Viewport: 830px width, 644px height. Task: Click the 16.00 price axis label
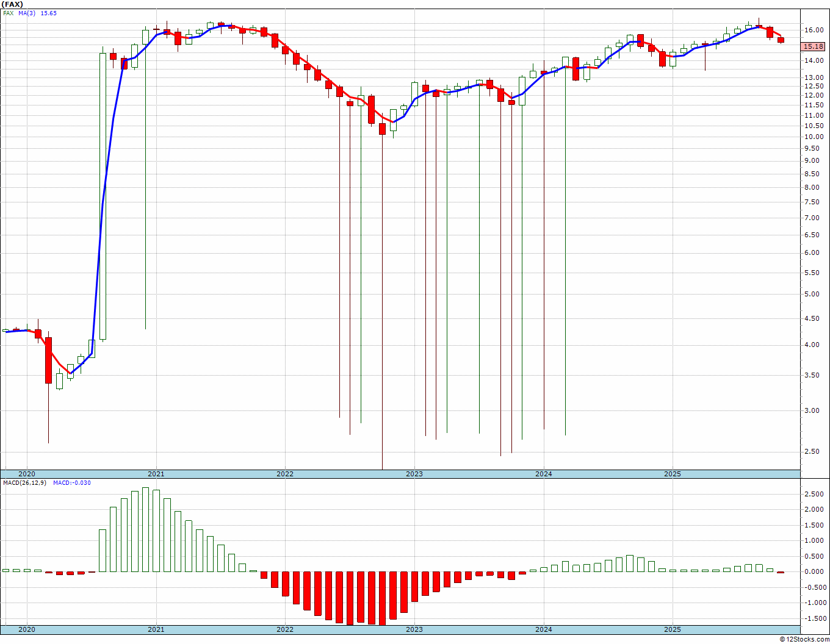(813, 30)
